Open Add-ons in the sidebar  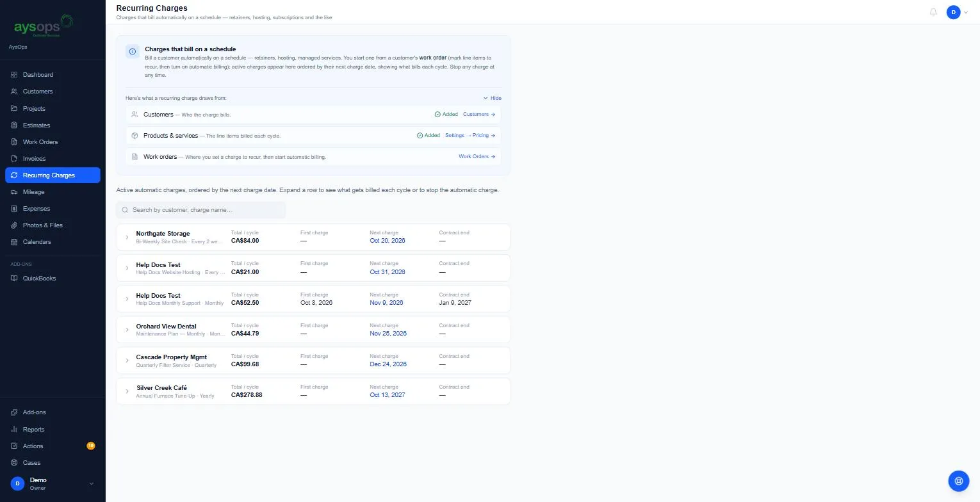53,412
